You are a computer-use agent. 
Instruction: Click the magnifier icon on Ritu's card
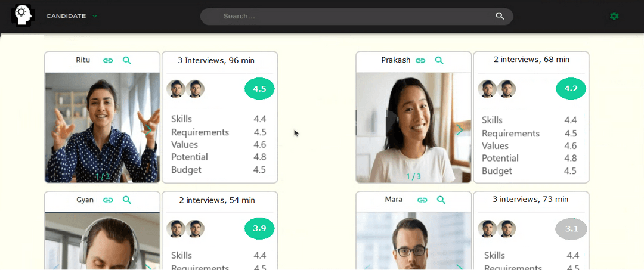[x=127, y=61]
